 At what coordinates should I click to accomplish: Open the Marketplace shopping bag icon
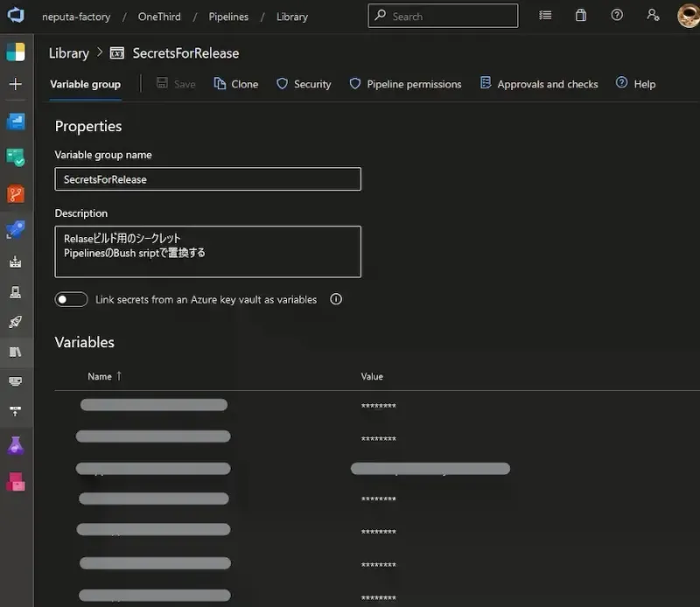(581, 16)
